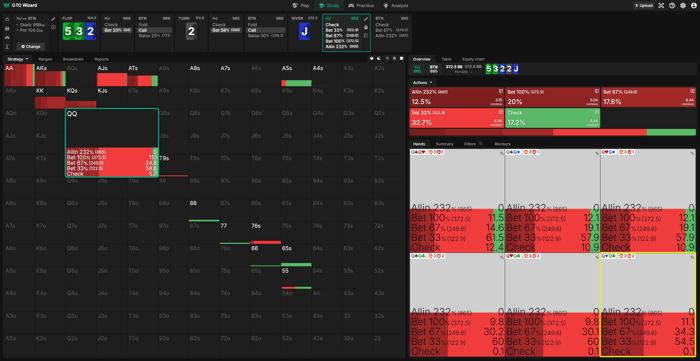
Task: Toggle the half-filled circle display mode
Action: 379,58
